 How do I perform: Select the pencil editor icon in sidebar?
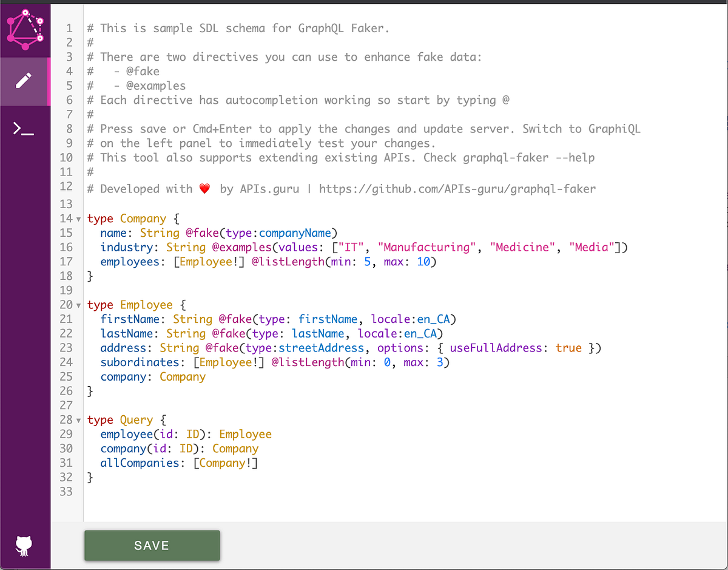[25, 81]
